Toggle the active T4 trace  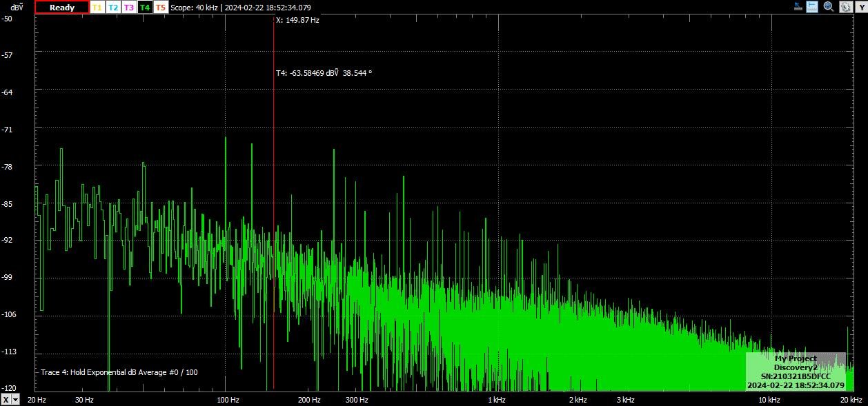click(x=144, y=8)
